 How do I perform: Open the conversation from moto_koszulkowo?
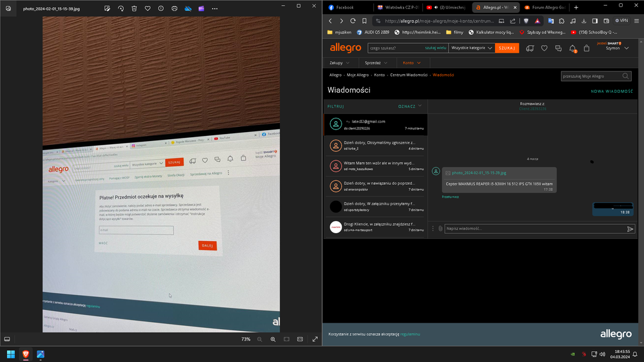376,166
